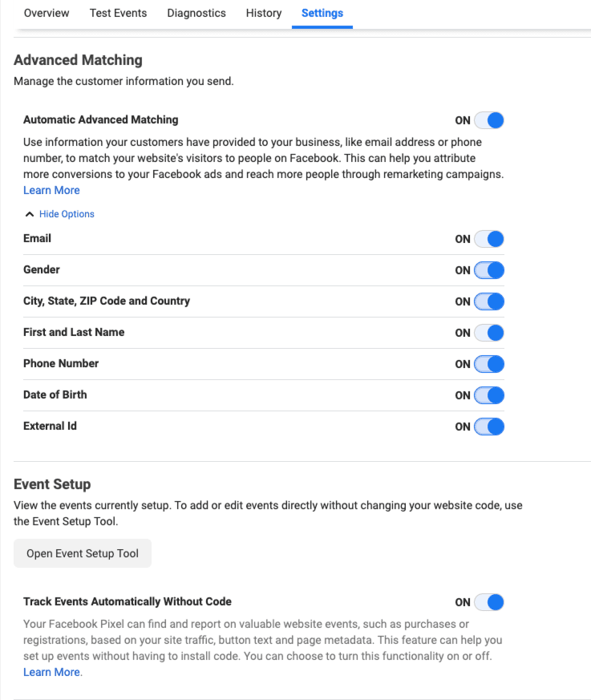Follow Learn More link under Advanced Matching
The width and height of the screenshot is (591, 700).
point(52,190)
